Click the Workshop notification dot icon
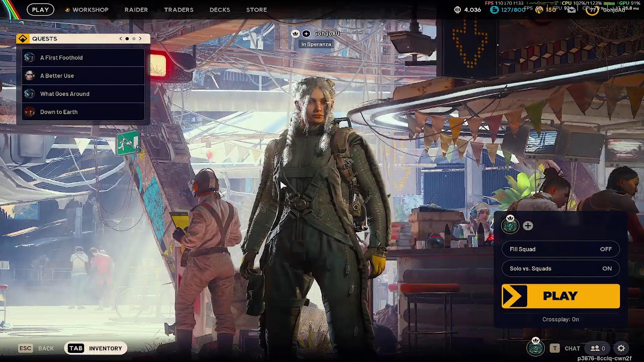Screen dimensions: 644x362 tap(67, 10)
